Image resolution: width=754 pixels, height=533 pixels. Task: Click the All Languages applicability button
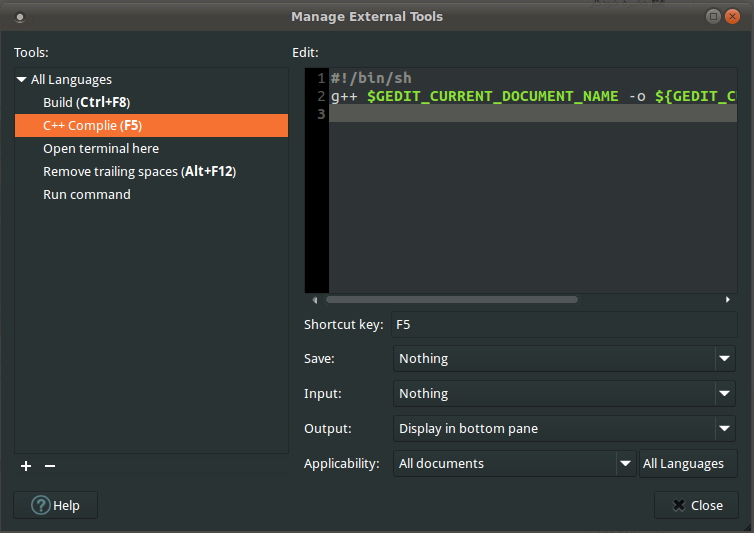688,463
